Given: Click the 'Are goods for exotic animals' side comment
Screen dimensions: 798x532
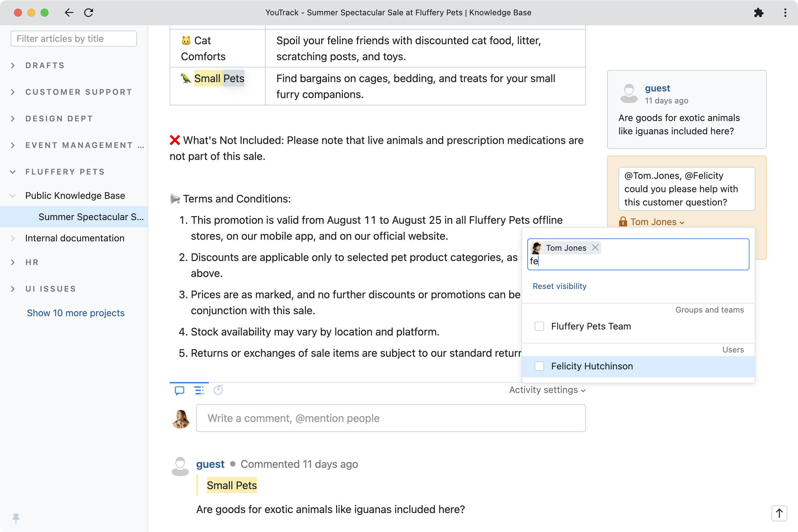Looking at the screenshot, I should click(x=679, y=124).
